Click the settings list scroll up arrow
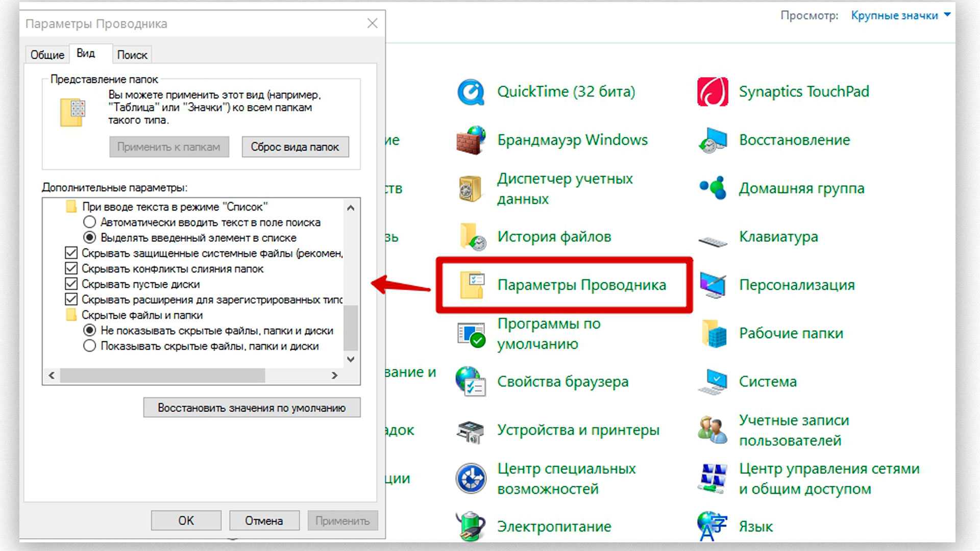980x551 pixels. coord(351,207)
